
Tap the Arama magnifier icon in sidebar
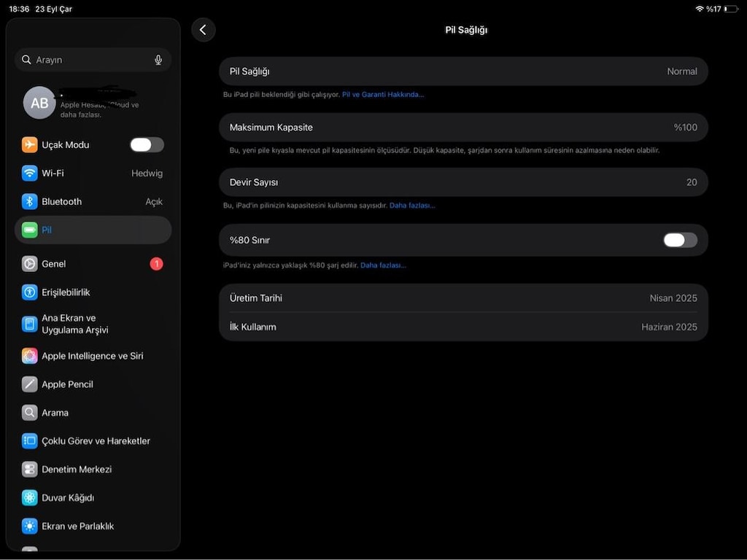(x=29, y=413)
